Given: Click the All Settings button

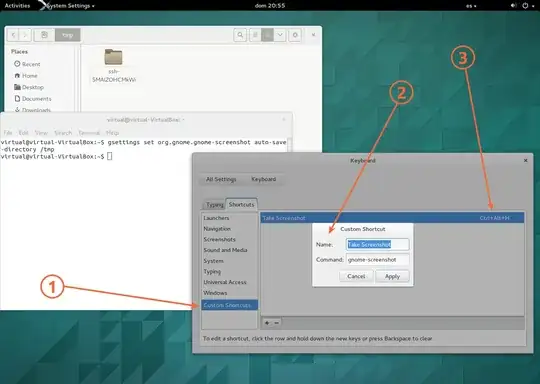Looking at the screenshot, I should [x=221, y=179].
